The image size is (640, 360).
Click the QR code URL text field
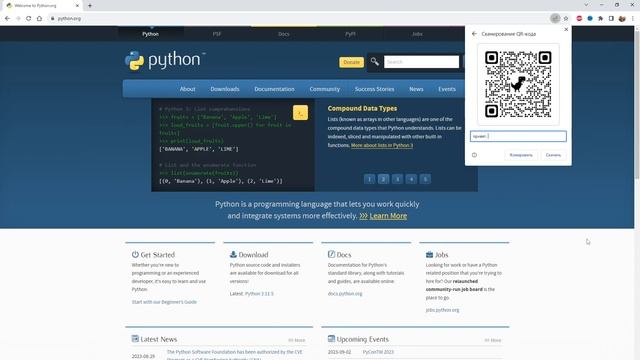click(x=518, y=136)
